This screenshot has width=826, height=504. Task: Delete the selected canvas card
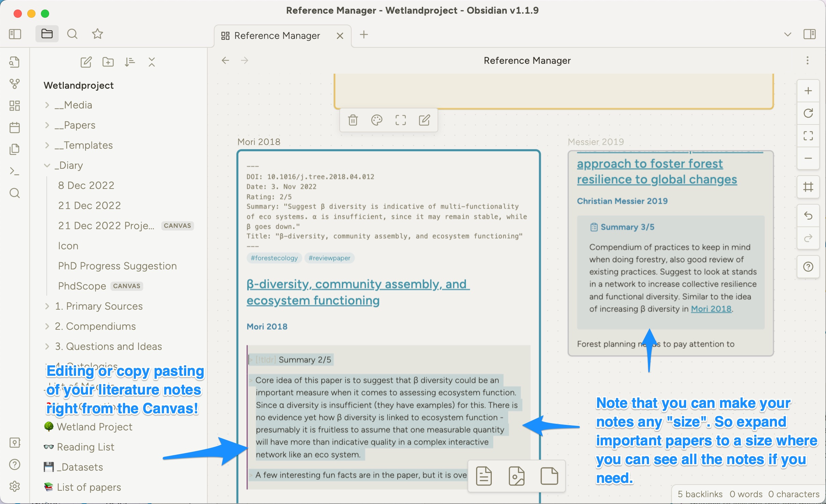pyautogui.click(x=353, y=120)
